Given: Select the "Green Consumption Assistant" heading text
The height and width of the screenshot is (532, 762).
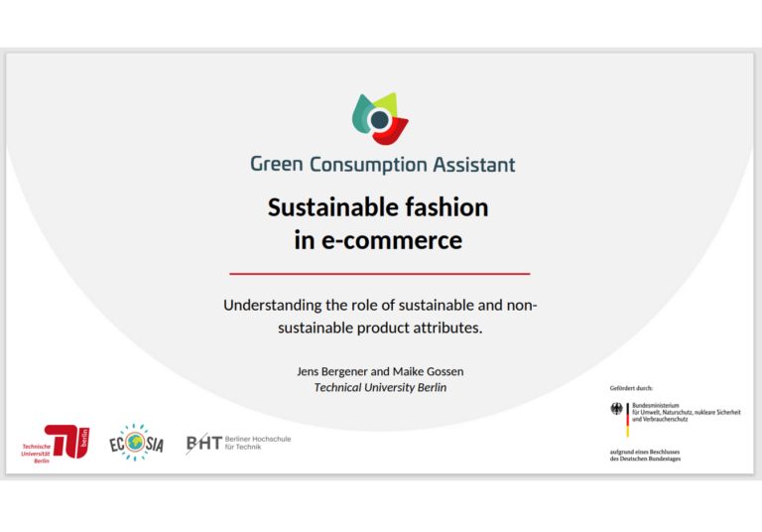Looking at the screenshot, I should pos(382,164).
